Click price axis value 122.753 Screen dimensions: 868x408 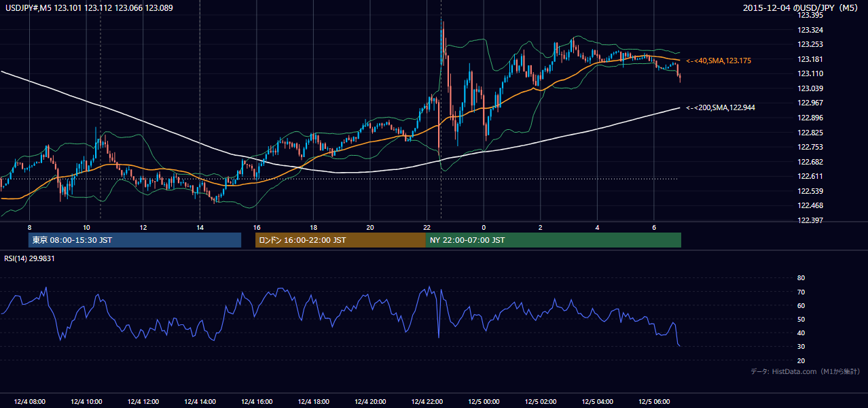pyautogui.click(x=810, y=147)
